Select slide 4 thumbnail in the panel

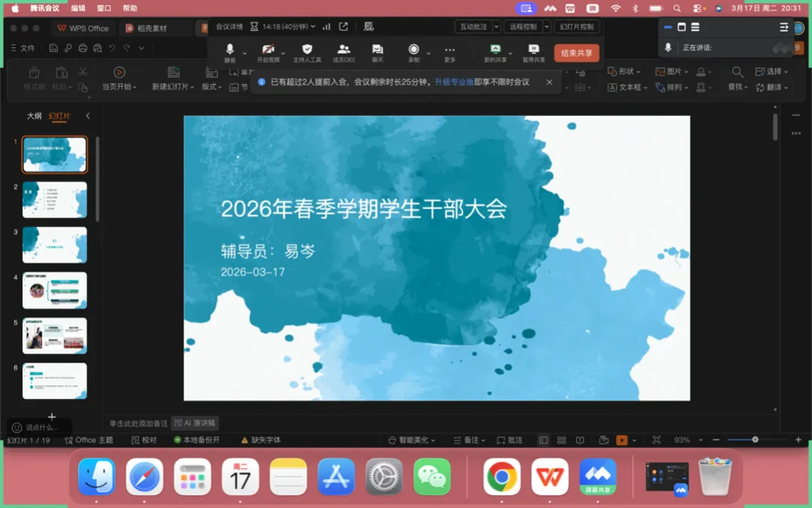(x=54, y=291)
